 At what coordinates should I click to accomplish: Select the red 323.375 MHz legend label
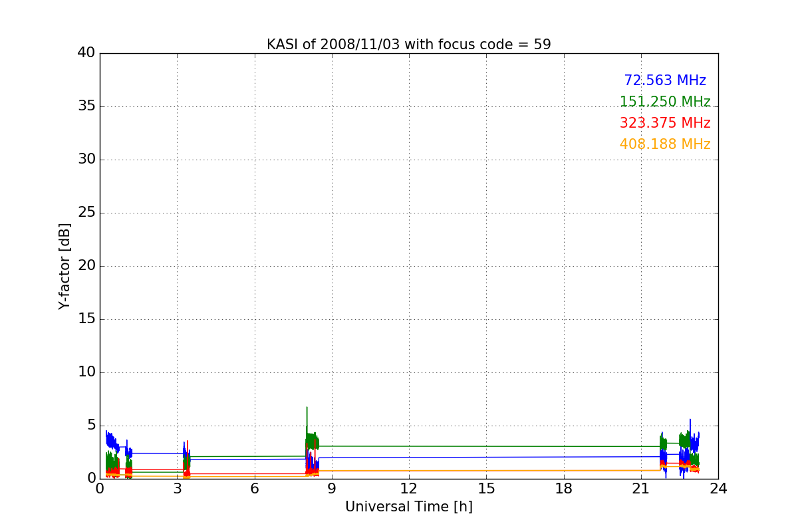click(665, 123)
